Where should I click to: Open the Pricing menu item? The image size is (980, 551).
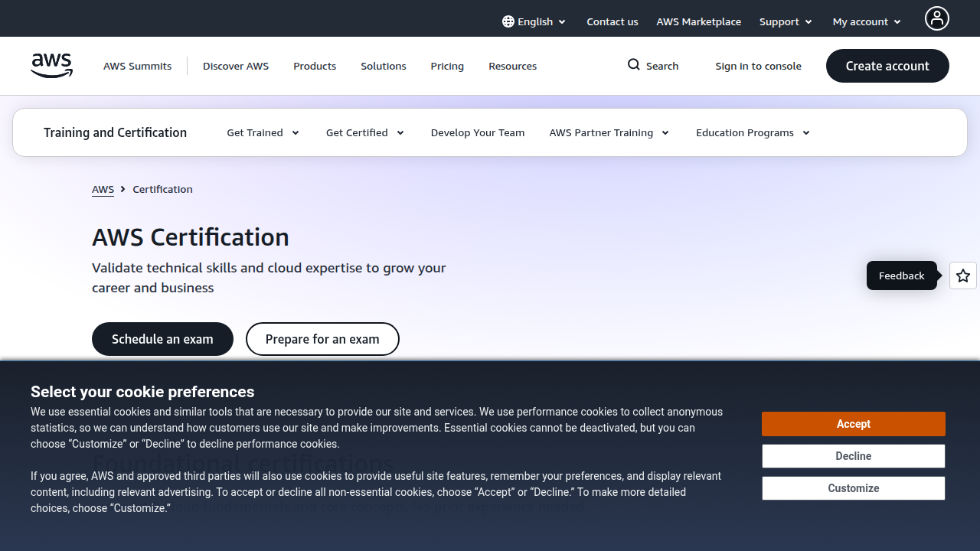pyautogui.click(x=447, y=66)
